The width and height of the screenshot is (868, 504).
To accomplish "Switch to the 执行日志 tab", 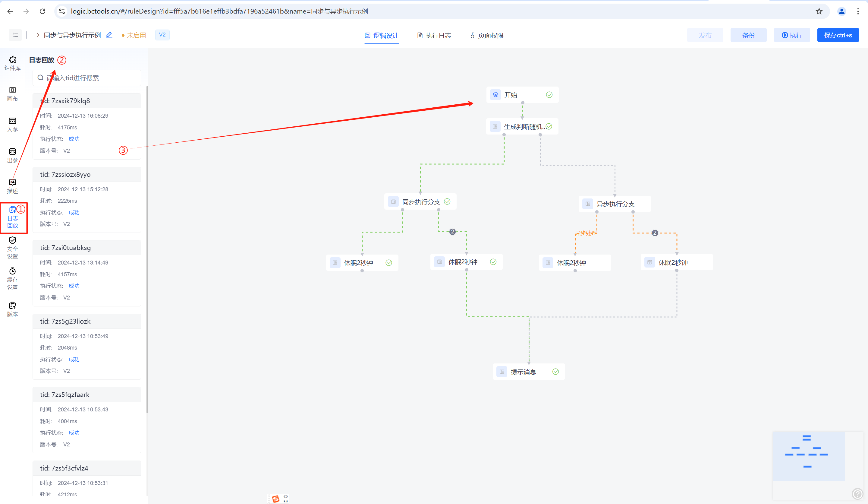I will 434,36.
